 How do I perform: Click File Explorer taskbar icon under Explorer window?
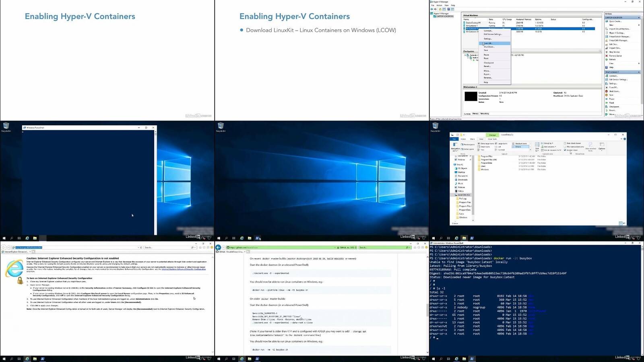tap(464, 238)
